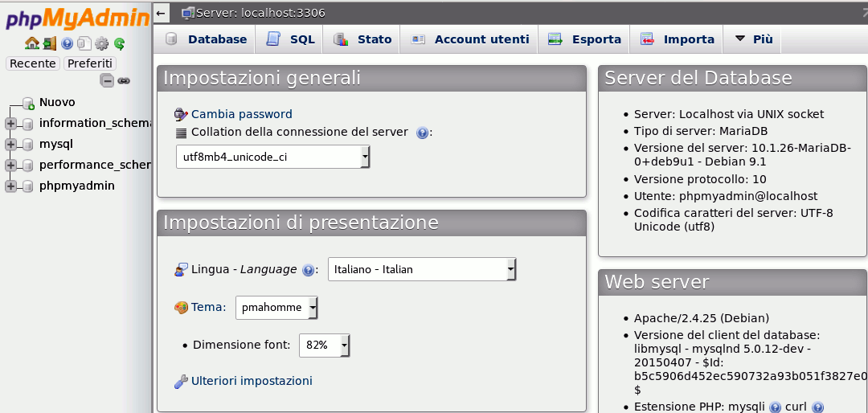Image resolution: width=868 pixels, height=413 pixels.
Task: Click the Recente button
Action: [33, 63]
